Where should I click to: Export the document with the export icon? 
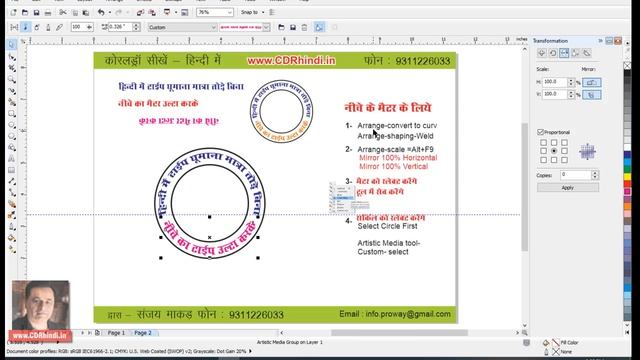pos(152,13)
